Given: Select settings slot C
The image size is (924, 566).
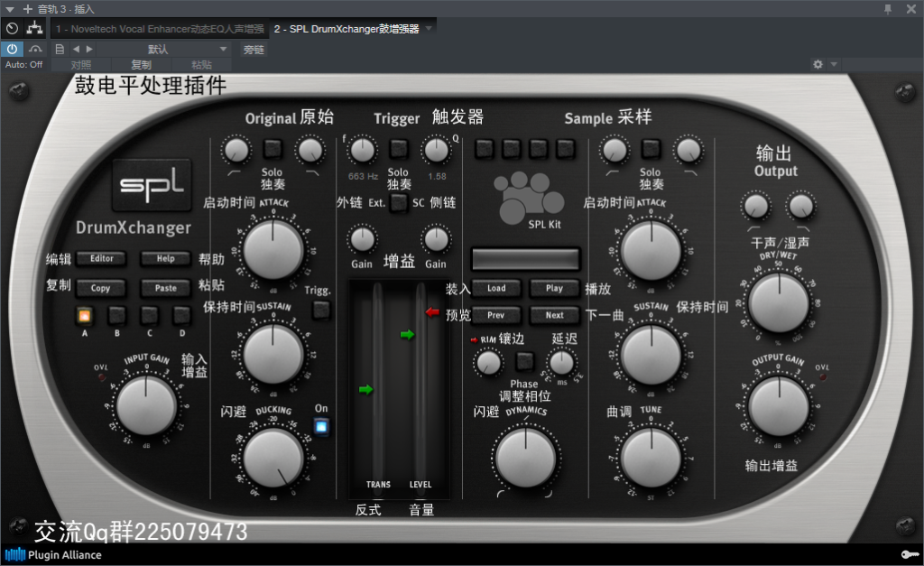Looking at the screenshot, I should click(x=149, y=316).
